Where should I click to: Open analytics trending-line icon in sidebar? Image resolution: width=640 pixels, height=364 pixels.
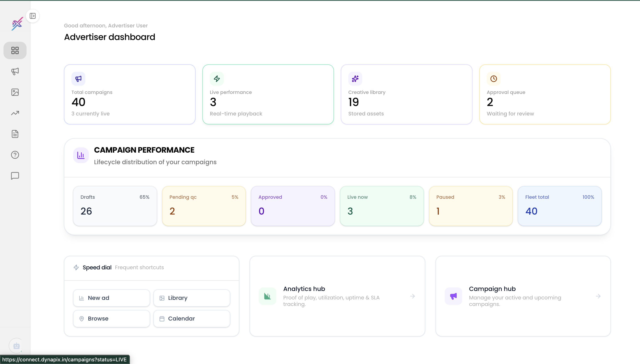[15, 113]
